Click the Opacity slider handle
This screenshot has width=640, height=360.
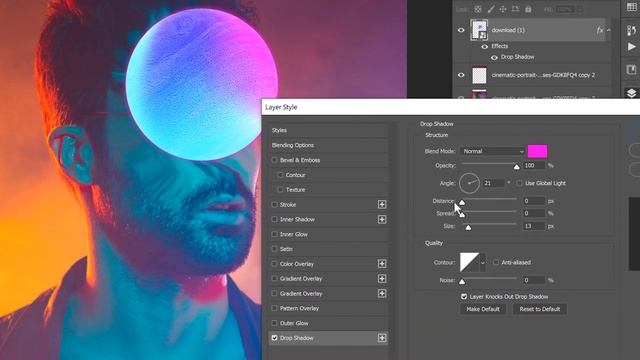point(516,167)
